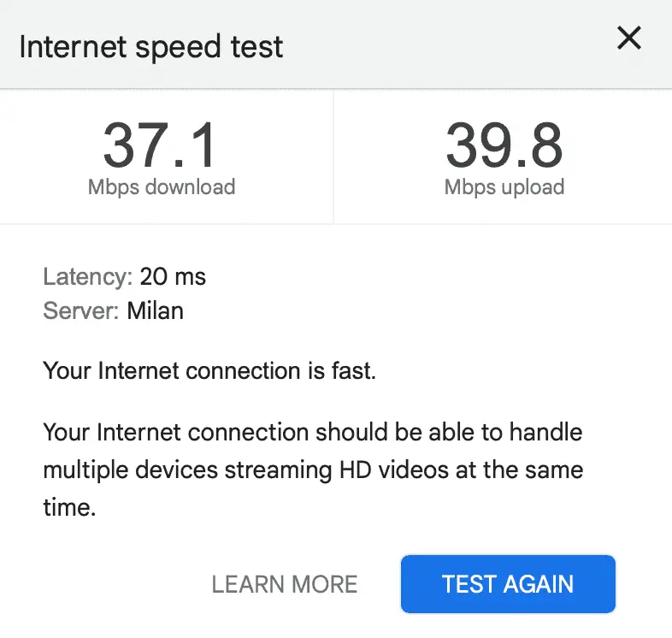Screen dimensions: 672x638
Task: Select the 39.8 upload speed value
Action: click(504, 145)
